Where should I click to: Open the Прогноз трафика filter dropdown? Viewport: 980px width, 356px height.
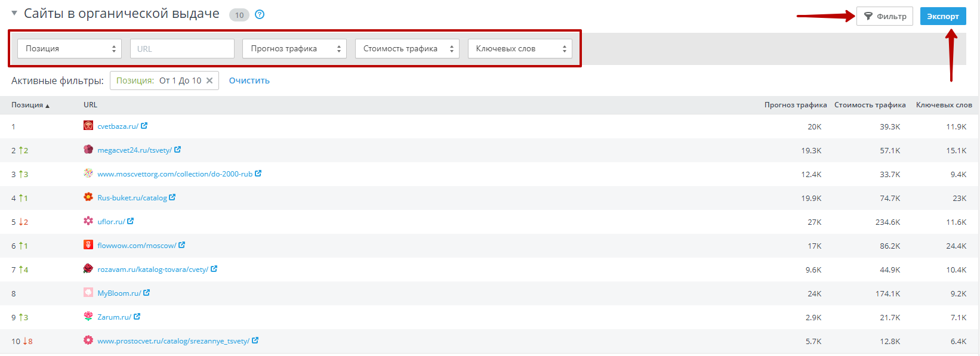coord(294,49)
